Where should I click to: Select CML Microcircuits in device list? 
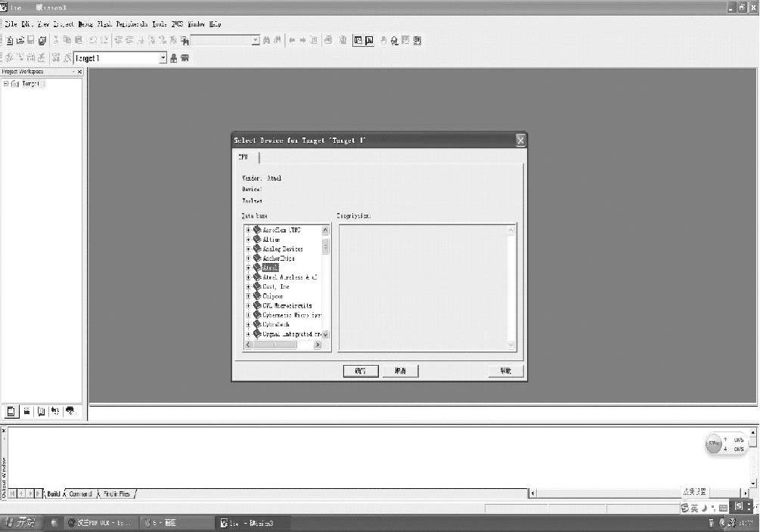coord(287,306)
